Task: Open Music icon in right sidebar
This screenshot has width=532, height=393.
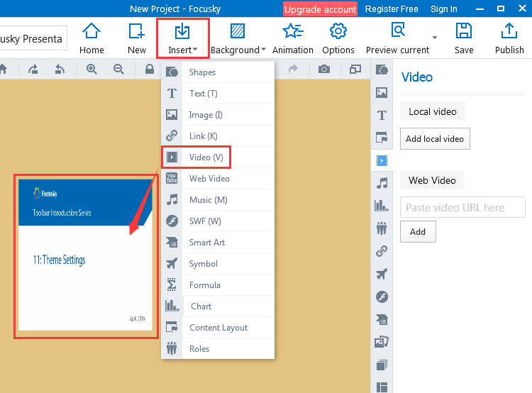Action: (382, 183)
